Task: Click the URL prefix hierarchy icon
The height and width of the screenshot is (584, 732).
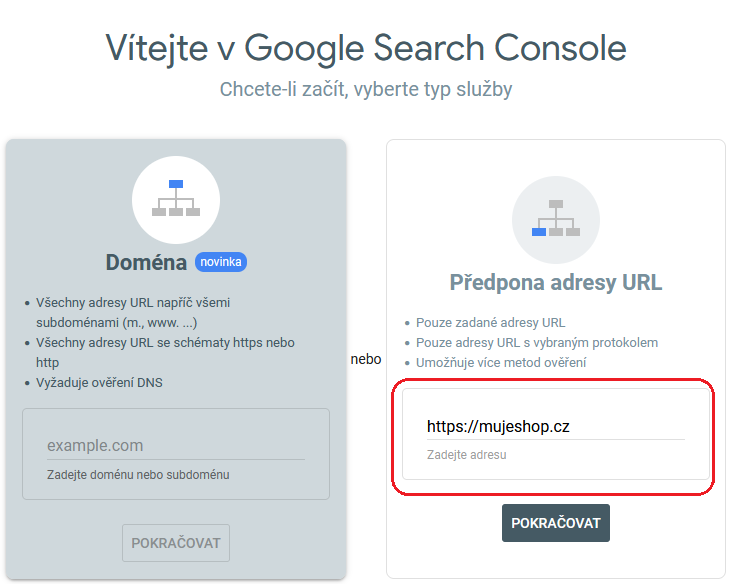Action: (x=556, y=219)
